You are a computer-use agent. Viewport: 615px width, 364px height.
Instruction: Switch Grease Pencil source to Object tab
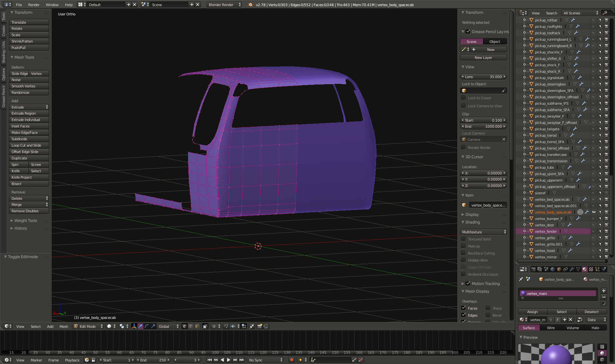click(x=495, y=41)
